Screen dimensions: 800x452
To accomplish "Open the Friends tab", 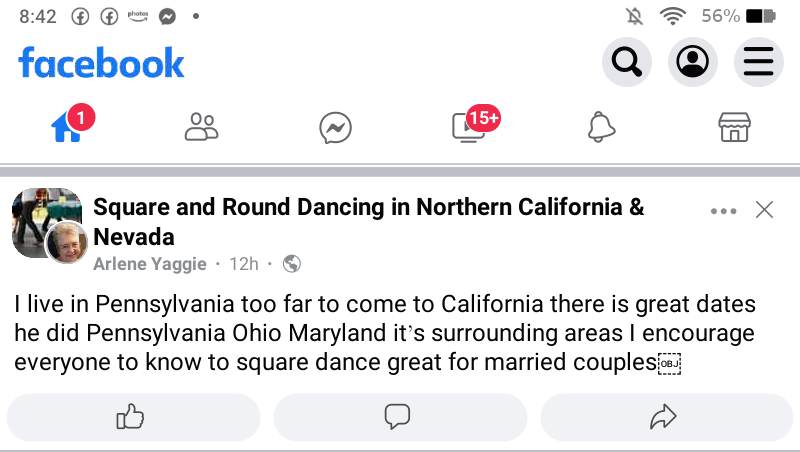I will (201, 127).
